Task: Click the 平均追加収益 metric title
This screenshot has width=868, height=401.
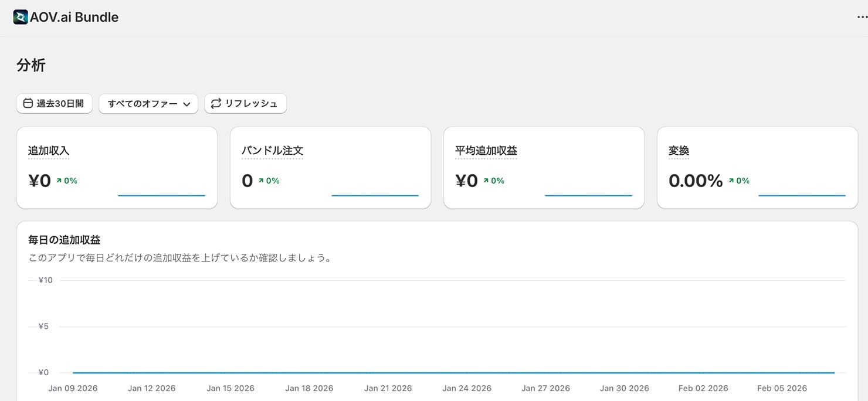Action: point(486,151)
